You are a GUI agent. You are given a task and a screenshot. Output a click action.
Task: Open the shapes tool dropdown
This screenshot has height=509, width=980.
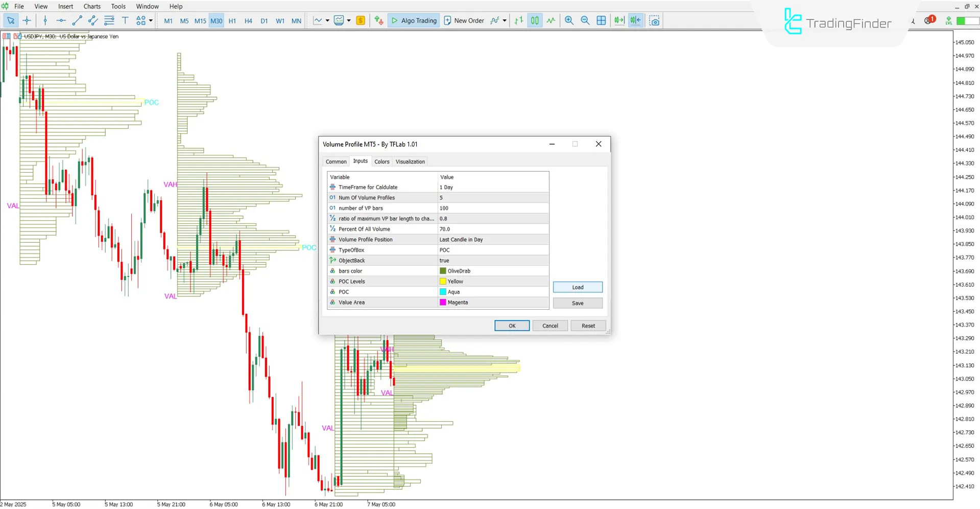point(149,21)
